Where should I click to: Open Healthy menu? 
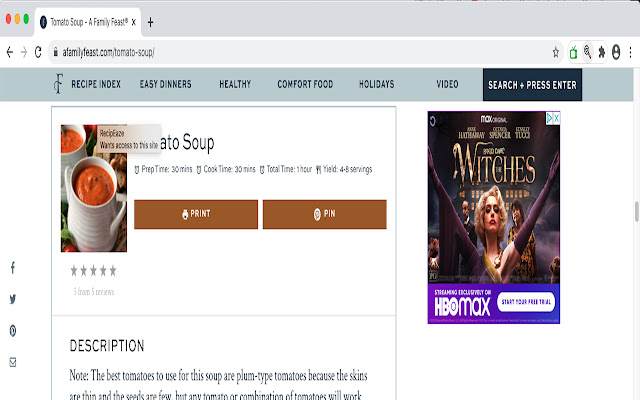tap(235, 84)
